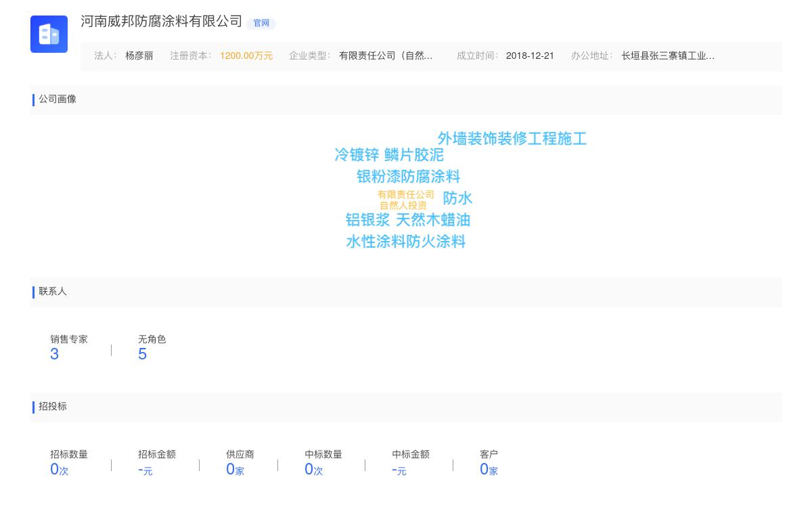
Task: Open 无角色 contact count 5
Action: (142, 354)
